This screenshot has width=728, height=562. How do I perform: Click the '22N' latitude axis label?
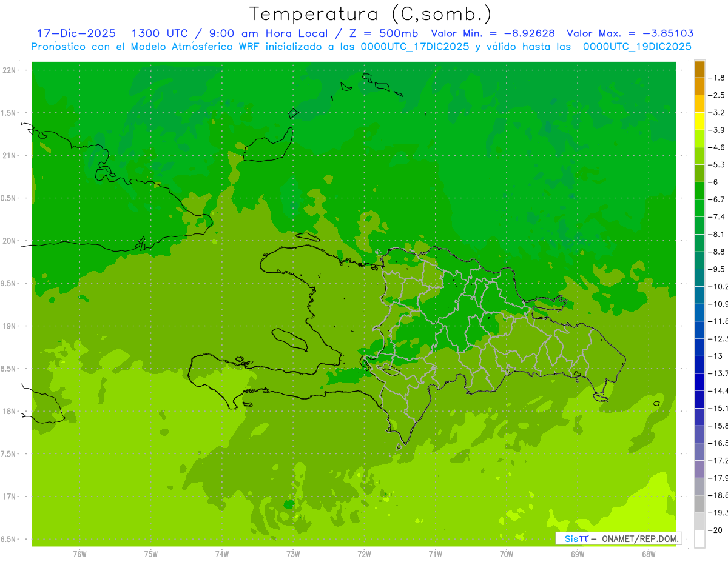tap(10, 70)
